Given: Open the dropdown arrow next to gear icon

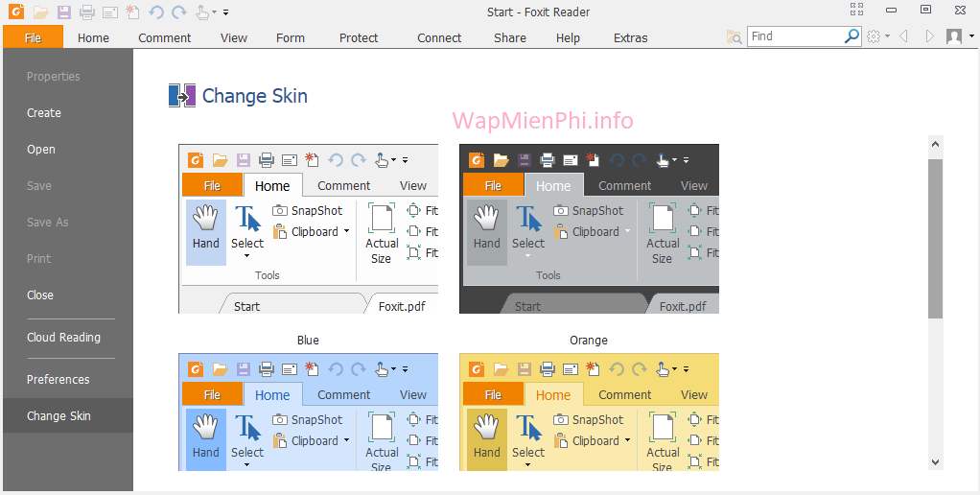Looking at the screenshot, I should point(888,36).
